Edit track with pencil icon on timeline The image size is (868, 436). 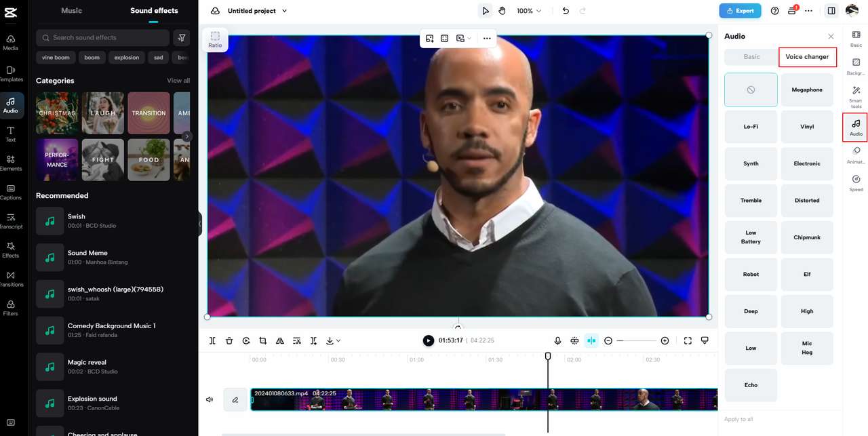pos(235,399)
